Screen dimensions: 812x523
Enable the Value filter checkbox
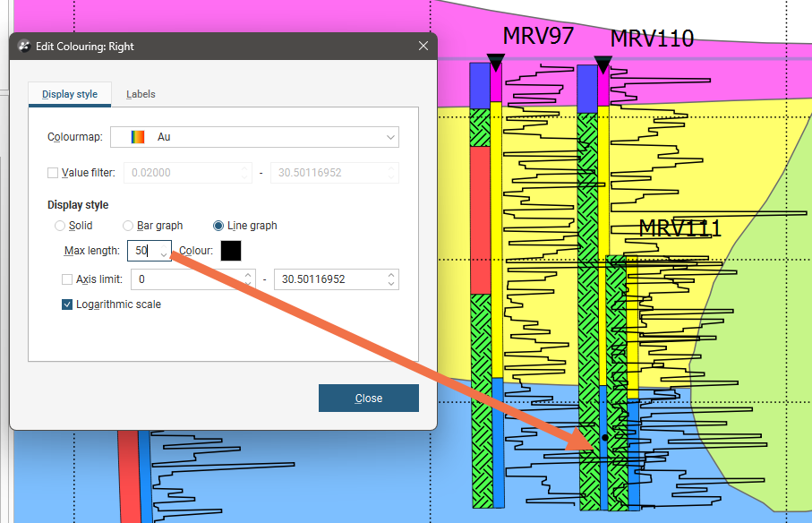[x=53, y=173]
